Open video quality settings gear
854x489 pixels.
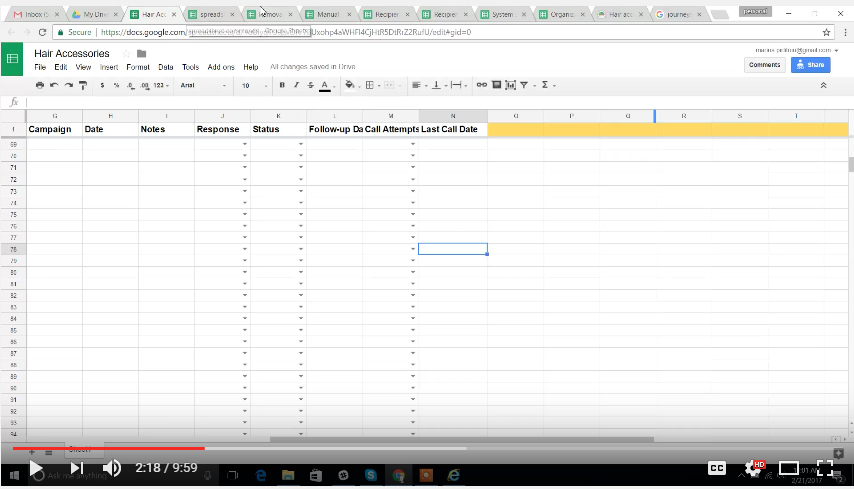click(x=754, y=468)
